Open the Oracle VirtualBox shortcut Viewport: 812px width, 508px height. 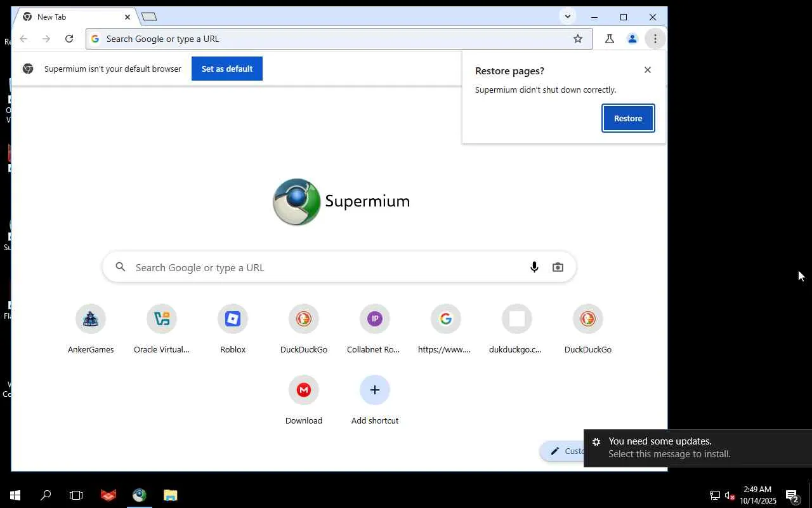[x=162, y=329]
